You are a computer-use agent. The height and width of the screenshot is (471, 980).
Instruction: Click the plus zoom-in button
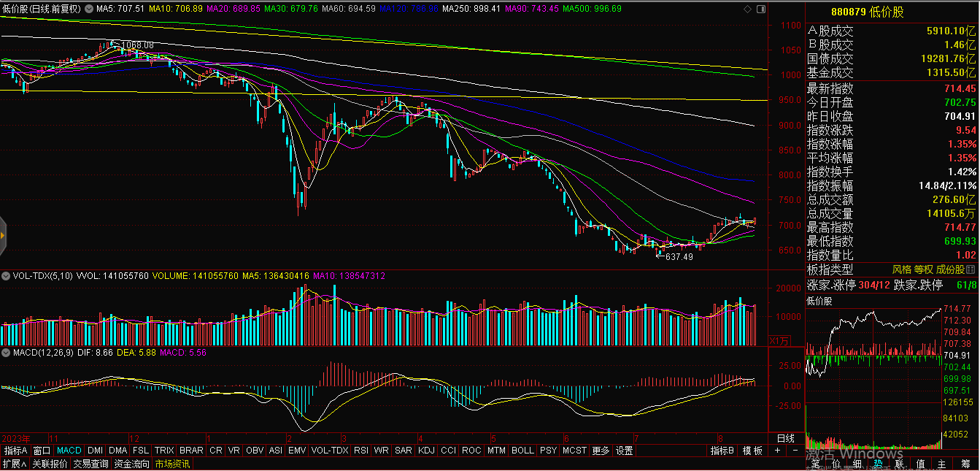(x=776, y=451)
